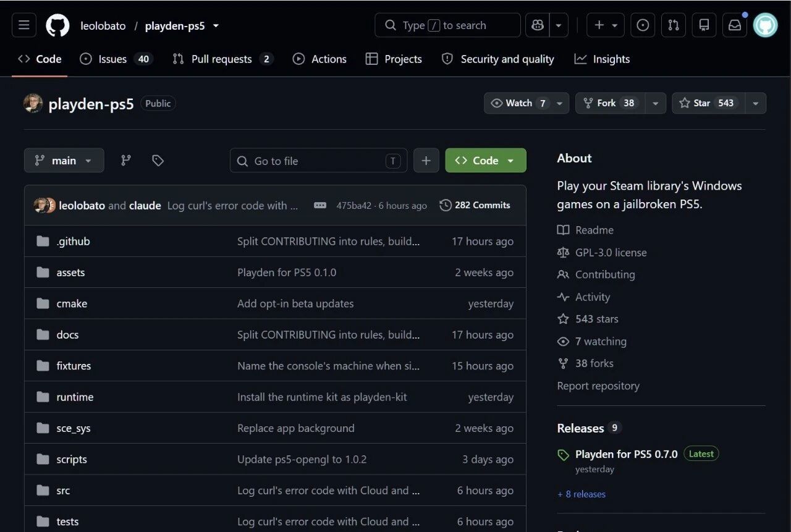This screenshot has width=791, height=532.
Task: View branches using the branch icon
Action: click(x=126, y=161)
